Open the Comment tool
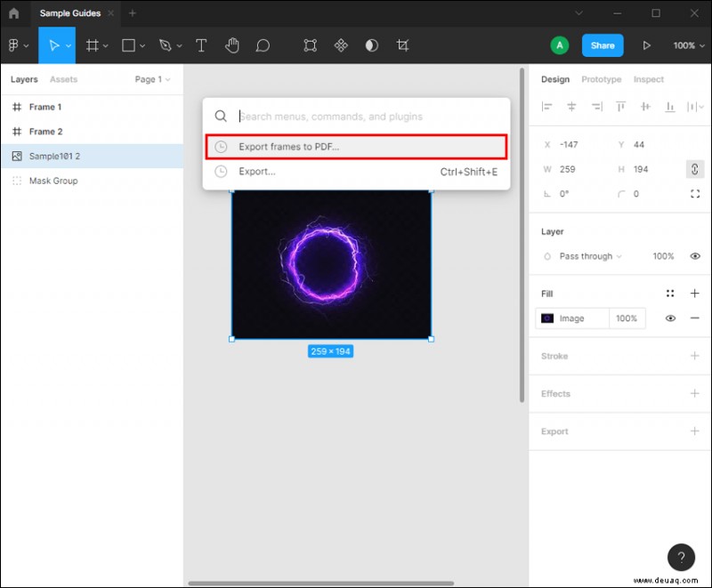Image resolution: width=712 pixels, height=588 pixels. click(x=263, y=45)
